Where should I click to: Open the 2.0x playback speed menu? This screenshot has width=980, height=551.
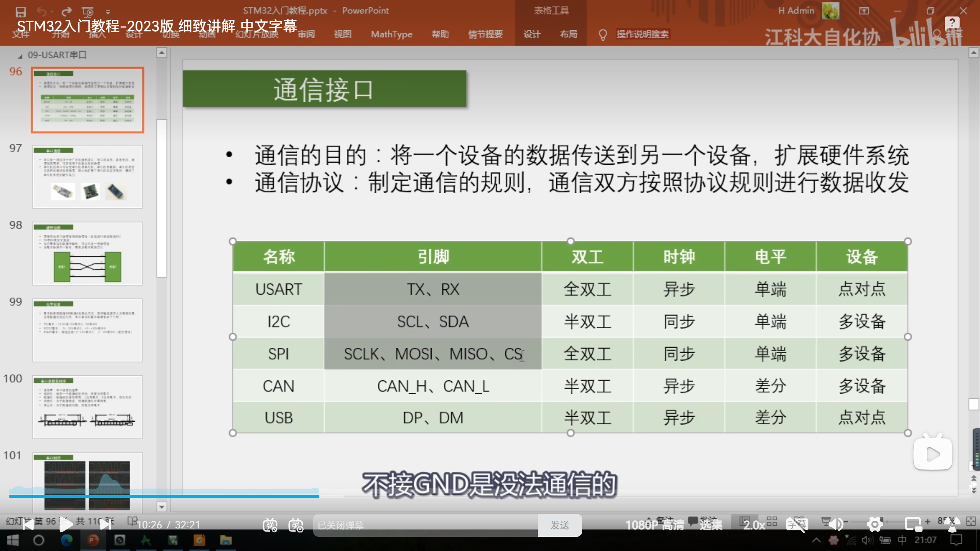coord(754,525)
